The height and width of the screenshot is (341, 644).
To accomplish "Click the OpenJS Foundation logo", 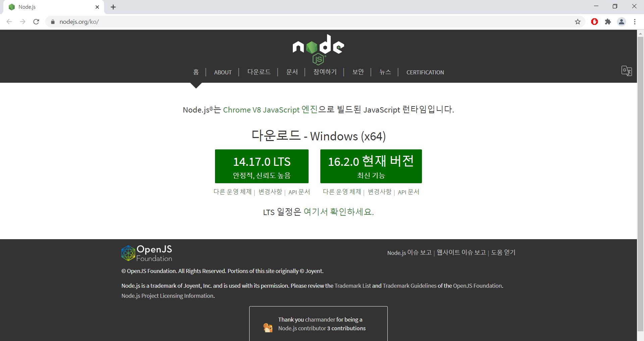I will tap(147, 253).
